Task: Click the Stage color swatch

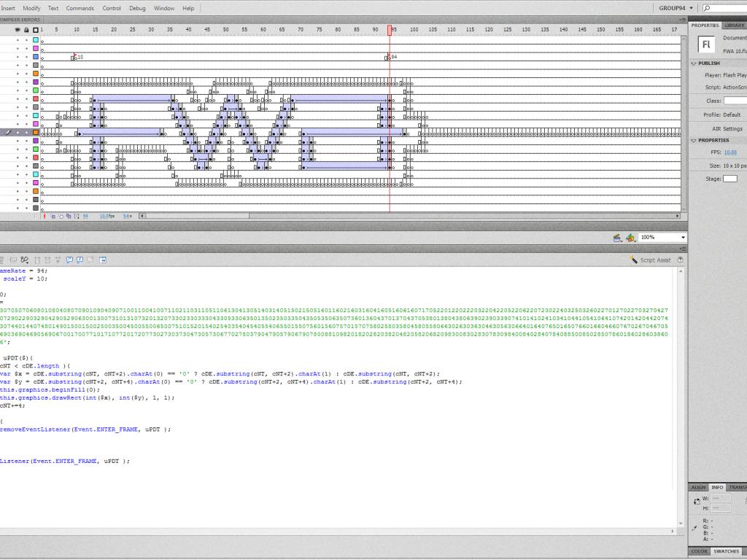Action: [x=729, y=179]
